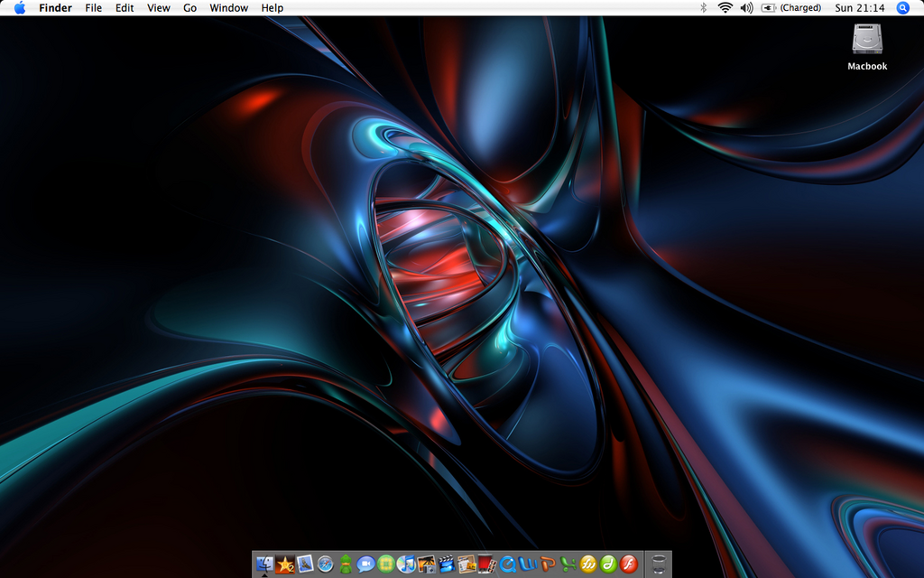This screenshot has width=924, height=578.
Task: Launch Mail using the stamp icon
Action: click(x=305, y=564)
